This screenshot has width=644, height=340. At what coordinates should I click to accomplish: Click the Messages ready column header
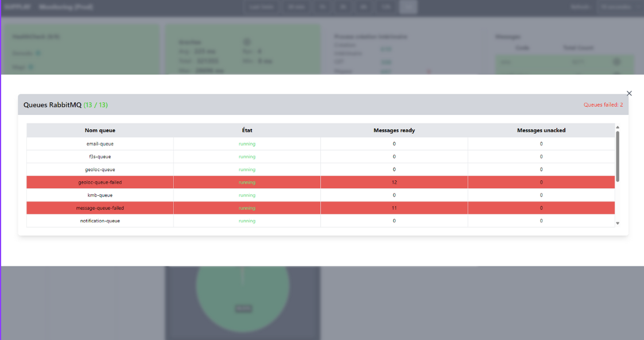pyautogui.click(x=394, y=130)
